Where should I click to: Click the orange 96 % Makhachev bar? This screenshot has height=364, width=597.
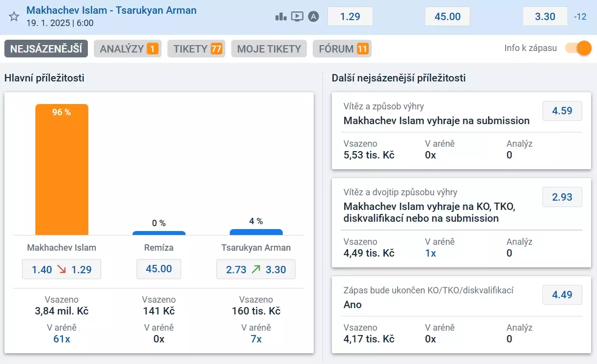coord(62,169)
